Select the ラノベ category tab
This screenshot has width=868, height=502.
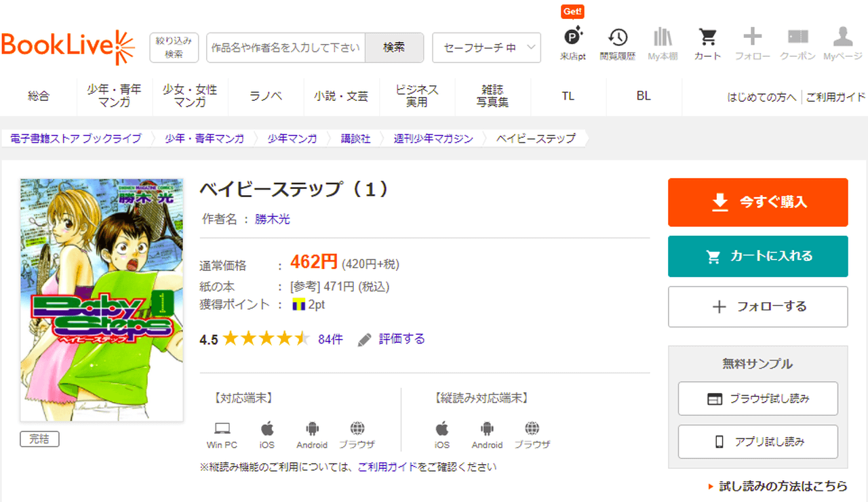click(266, 96)
